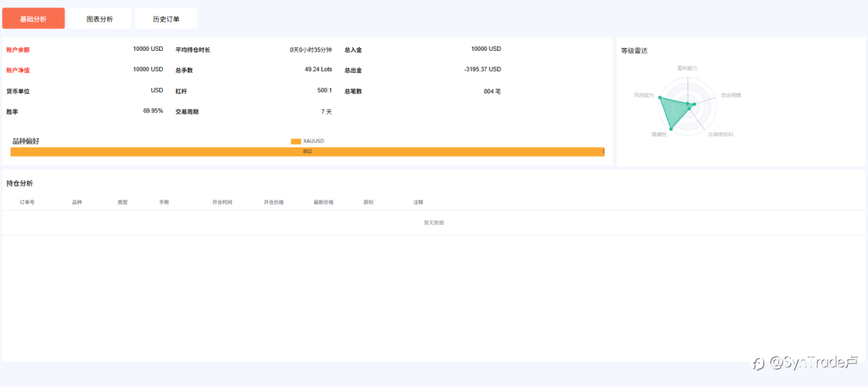Open the 图表分析 tab

(100, 19)
